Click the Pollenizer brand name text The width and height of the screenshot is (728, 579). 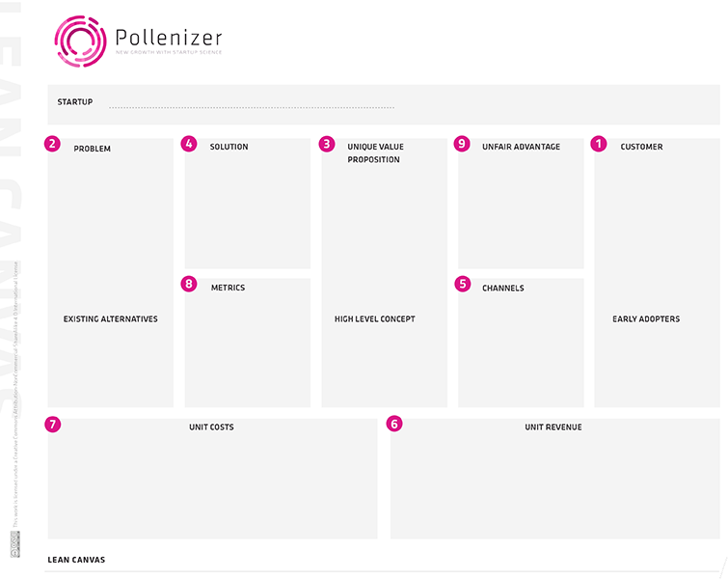169,38
